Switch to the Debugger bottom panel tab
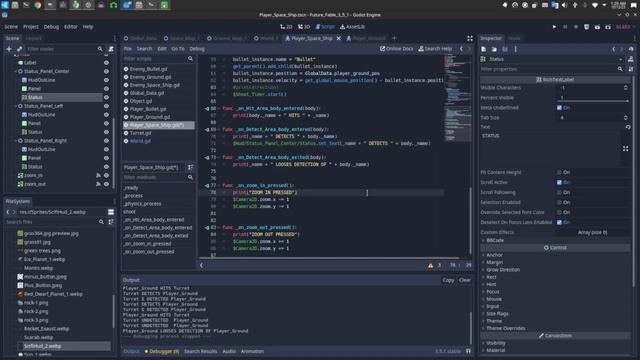This screenshot has height=360, width=640. (162, 351)
